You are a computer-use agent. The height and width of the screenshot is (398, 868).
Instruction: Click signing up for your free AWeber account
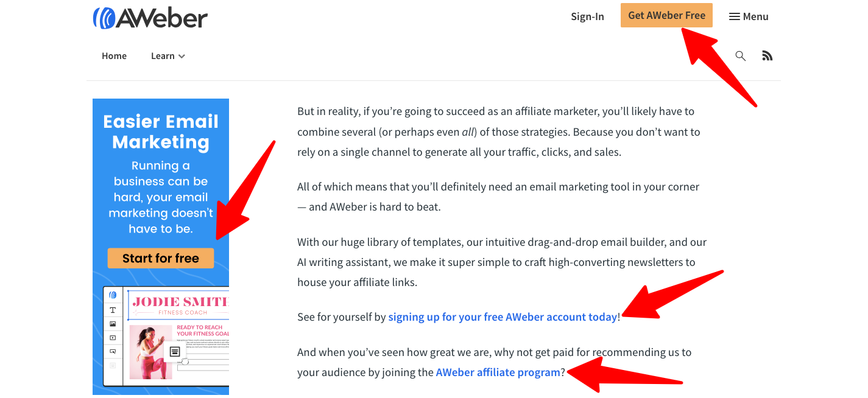click(503, 316)
